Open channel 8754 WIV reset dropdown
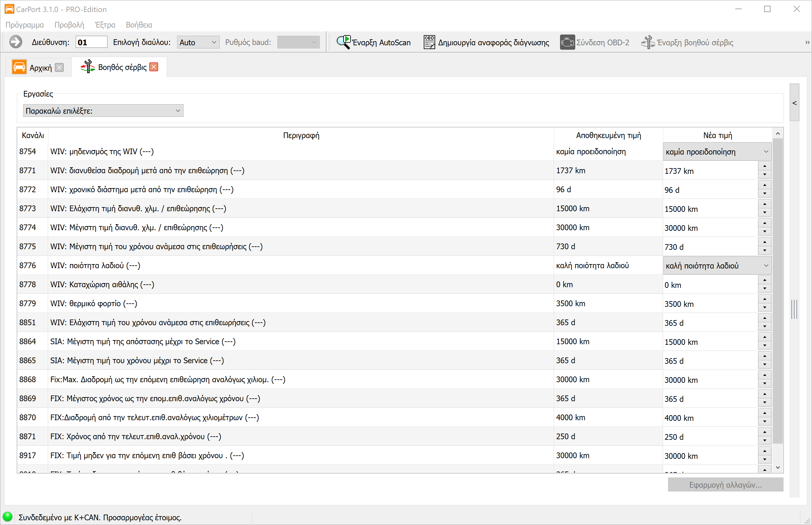The image size is (812, 525). pos(717,152)
